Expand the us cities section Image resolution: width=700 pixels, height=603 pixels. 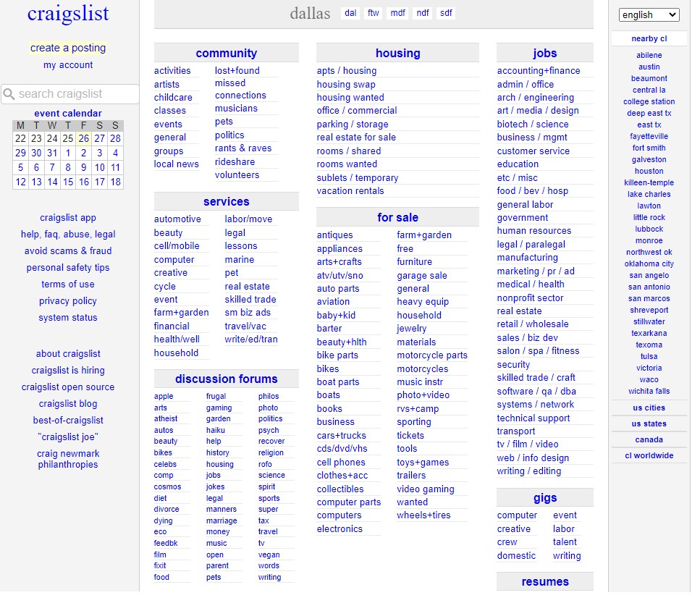pyautogui.click(x=649, y=408)
